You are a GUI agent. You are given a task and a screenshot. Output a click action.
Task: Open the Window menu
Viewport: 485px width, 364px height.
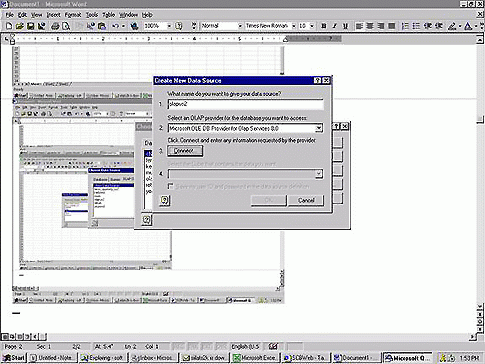(128, 15)
